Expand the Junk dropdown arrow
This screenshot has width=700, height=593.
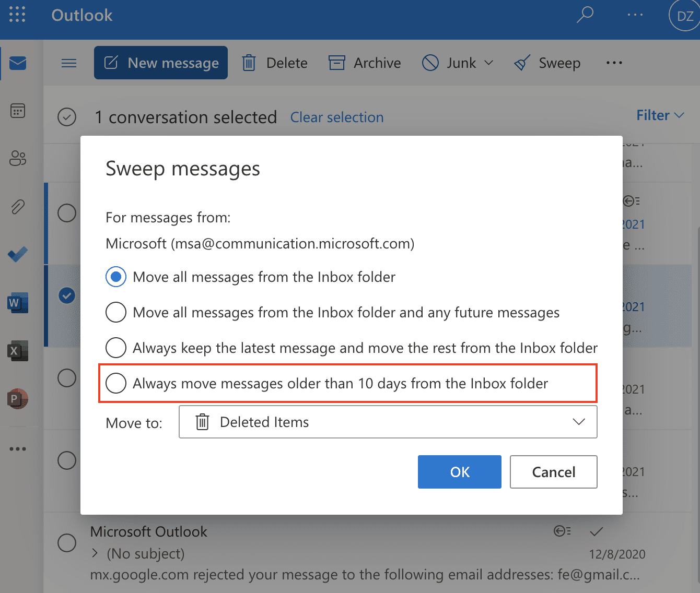click(489, 63)
